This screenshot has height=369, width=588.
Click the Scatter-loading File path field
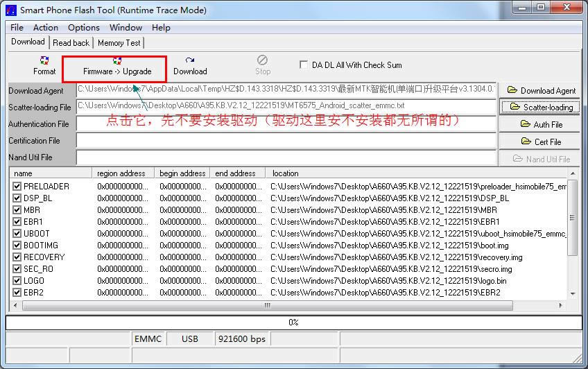tap(286, 106)
